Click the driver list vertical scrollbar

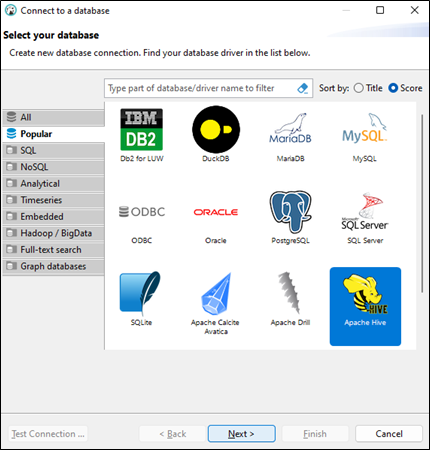click(x=422, y=203)
